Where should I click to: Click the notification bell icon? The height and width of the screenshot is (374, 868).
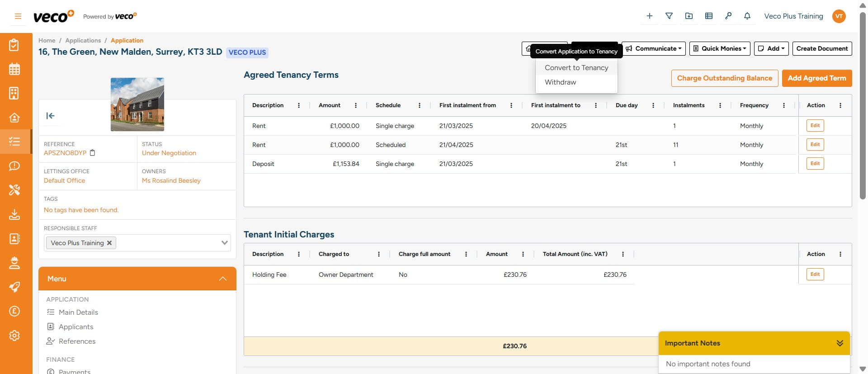click(x=747, y=16)
